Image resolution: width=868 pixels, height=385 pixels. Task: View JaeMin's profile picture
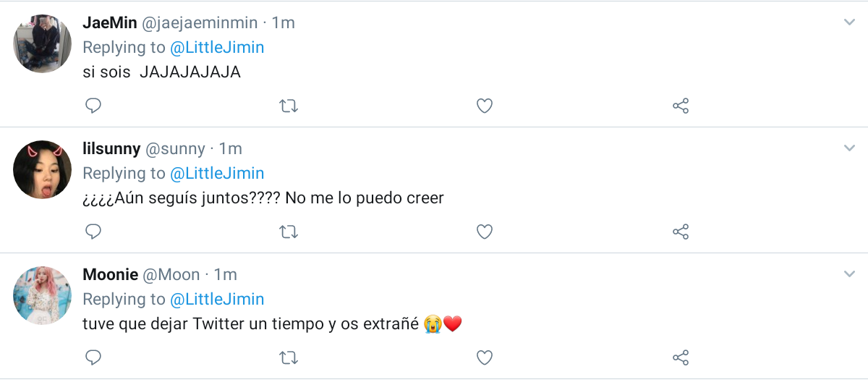coord(43,43)
